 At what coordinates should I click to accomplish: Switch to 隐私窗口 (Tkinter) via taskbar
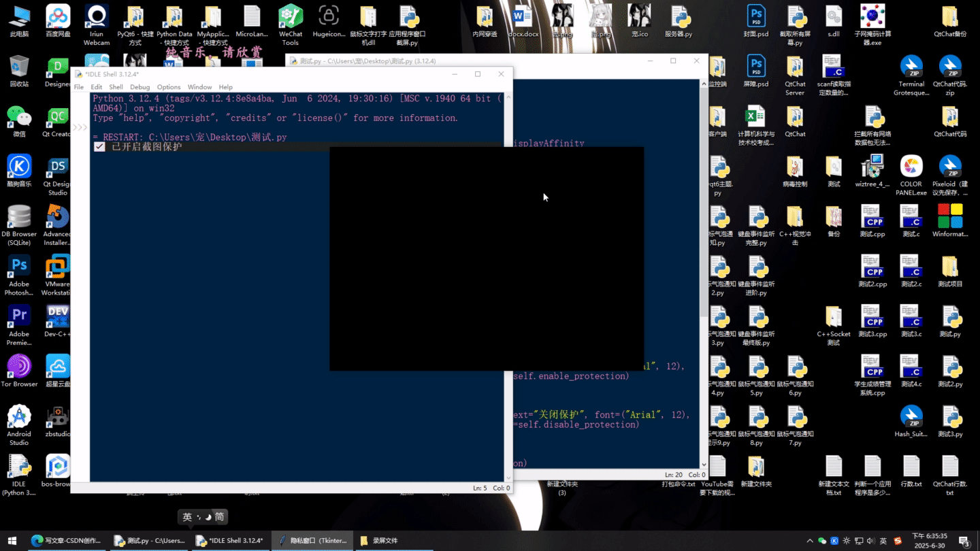tap(312, 540)
